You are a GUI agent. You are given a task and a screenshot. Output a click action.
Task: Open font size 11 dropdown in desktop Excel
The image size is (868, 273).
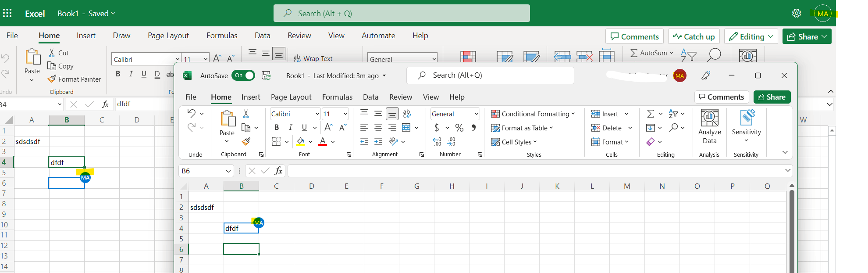pos(345,114)
